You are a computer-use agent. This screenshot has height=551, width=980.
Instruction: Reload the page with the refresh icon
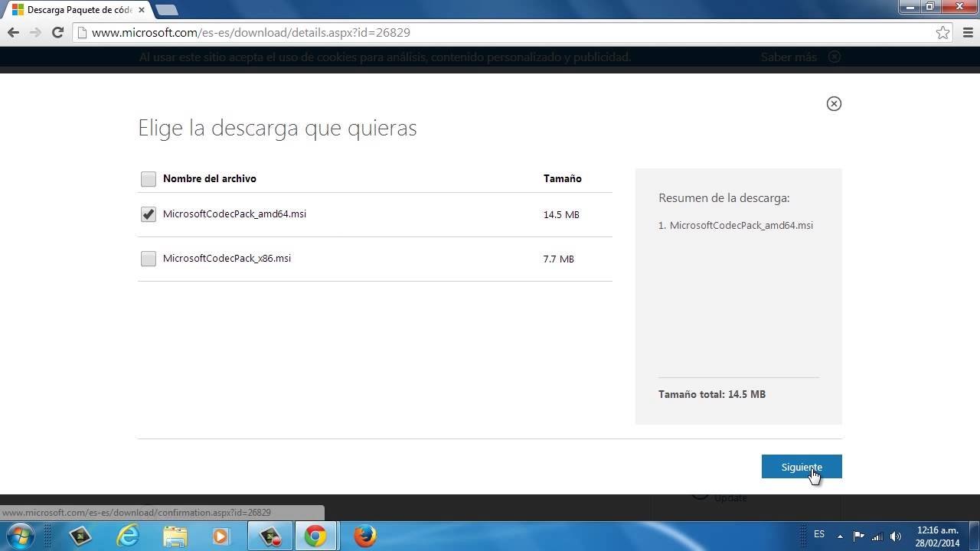[57, 33]
